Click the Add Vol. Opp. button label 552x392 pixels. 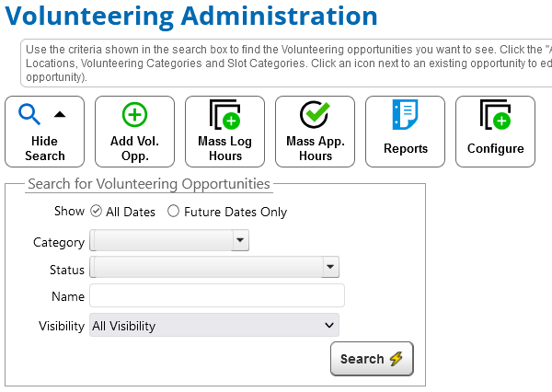(x=134, y=148)
